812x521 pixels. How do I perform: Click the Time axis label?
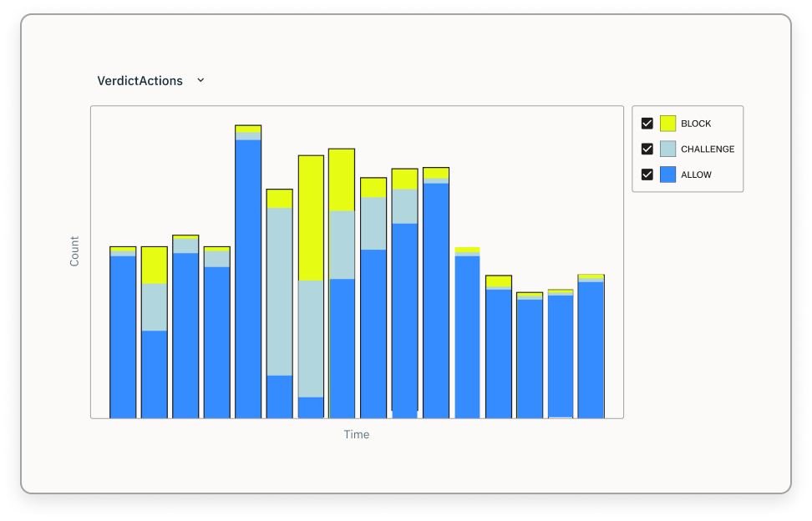(357, 433)
